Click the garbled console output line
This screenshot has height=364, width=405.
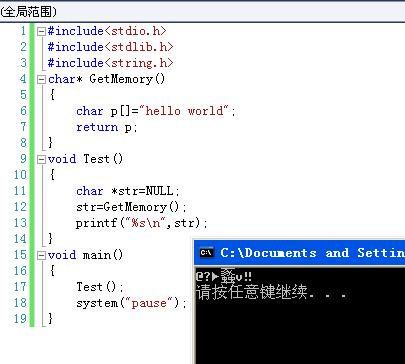(224, 276)
